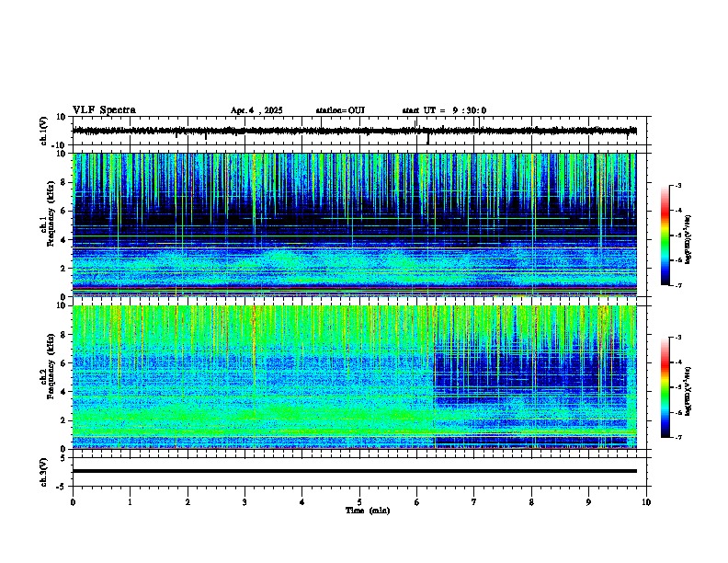
Task: Click the ch.1 spectrogram color bar
Action: [x=665, y=236]
